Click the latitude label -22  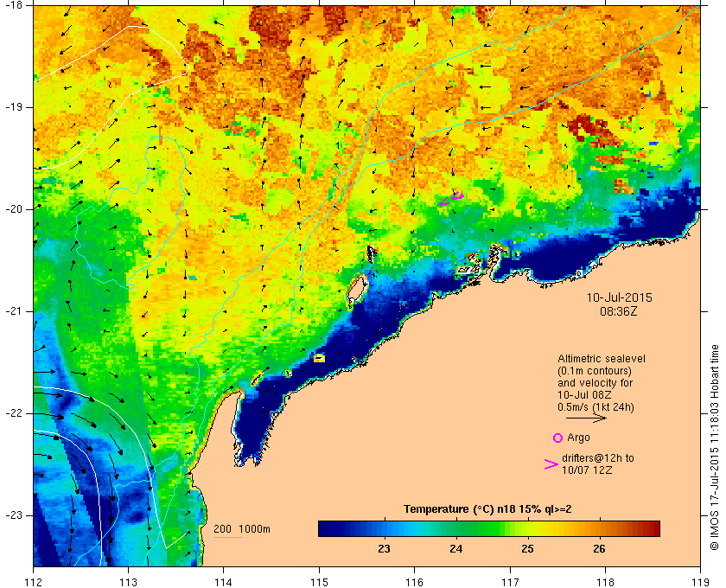click(x=13, y=412)
